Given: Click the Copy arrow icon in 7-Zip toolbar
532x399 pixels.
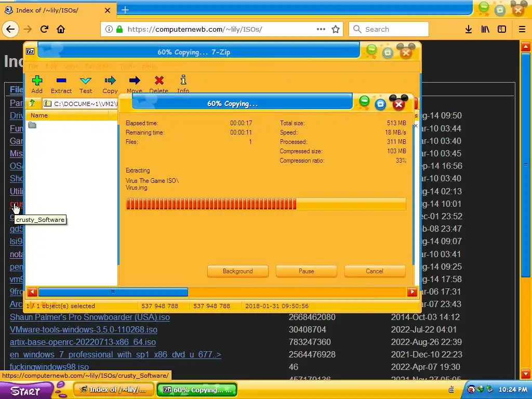Looking at the screenshot, I should pyautogui.click(x=110, y=81).
